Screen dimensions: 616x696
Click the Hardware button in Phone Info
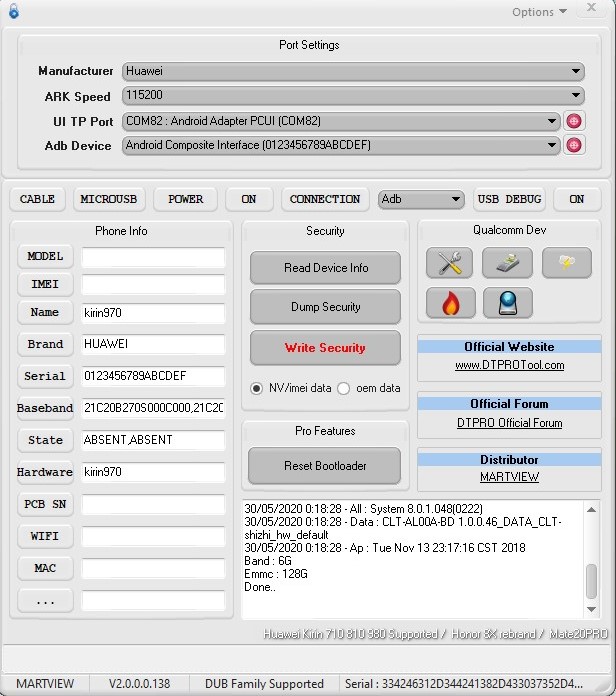(x=45, y=472)
